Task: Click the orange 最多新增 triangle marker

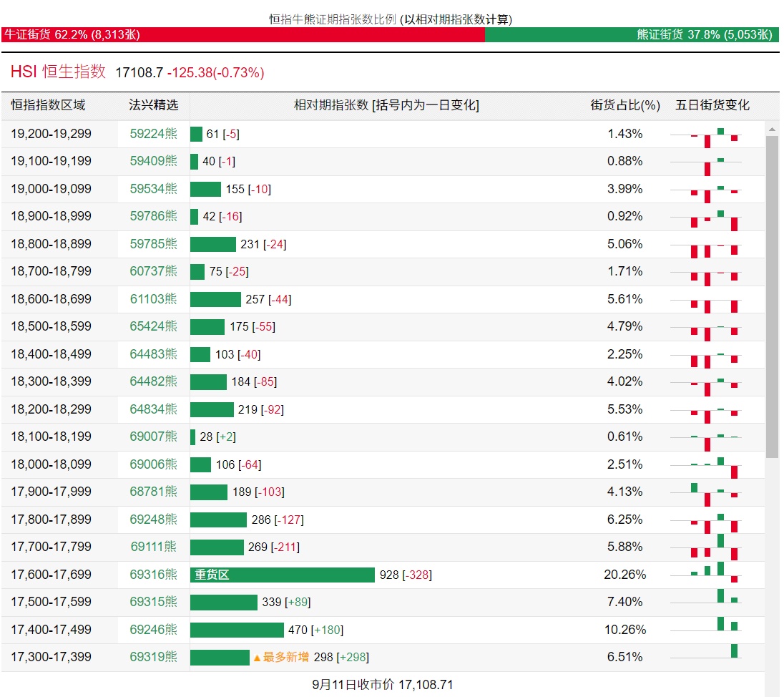Action: (x=257, y=657)
